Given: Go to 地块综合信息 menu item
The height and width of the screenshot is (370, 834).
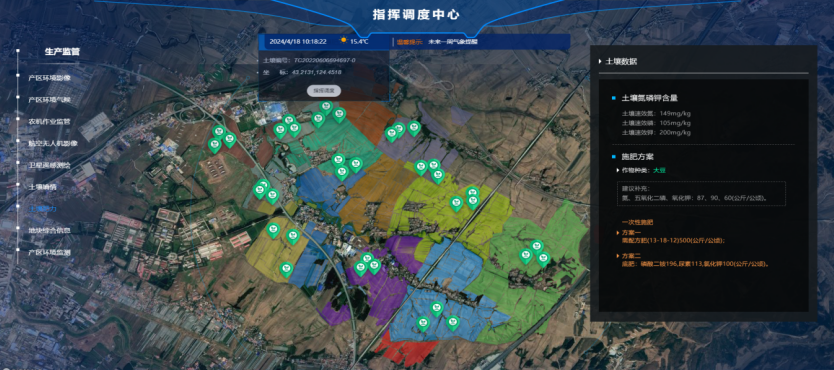Looking at the screenshot, I should click(49, 230).
